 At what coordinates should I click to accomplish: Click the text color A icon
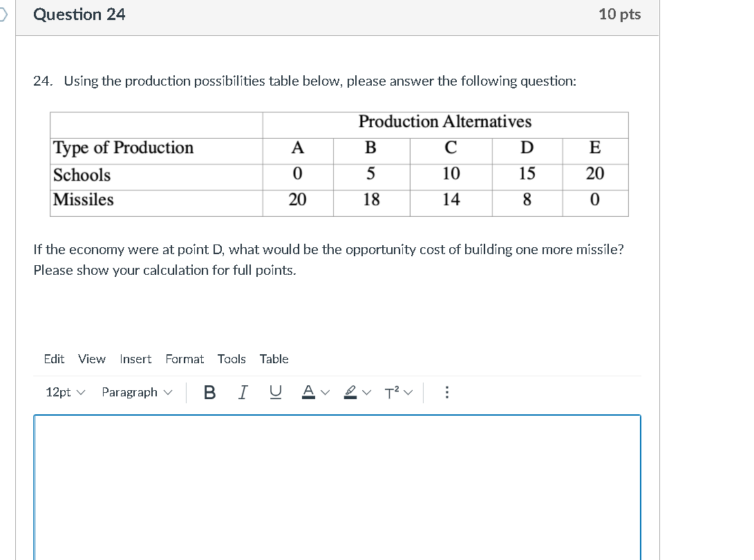(308, 392)
